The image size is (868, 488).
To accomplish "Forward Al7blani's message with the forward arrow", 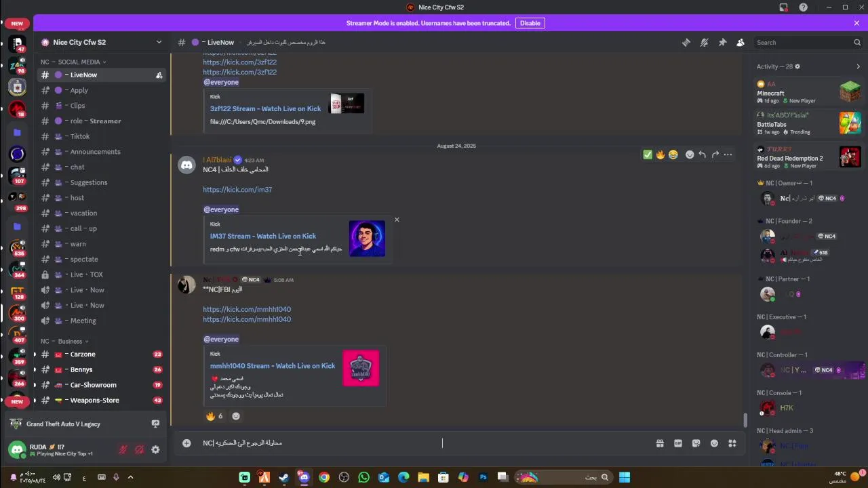I will (715, 155).
